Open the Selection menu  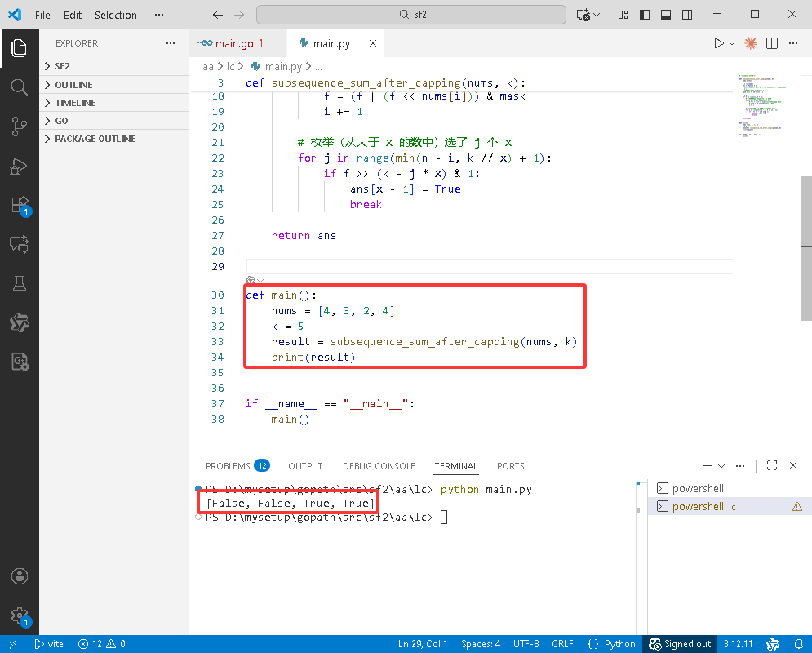(116, 15)
